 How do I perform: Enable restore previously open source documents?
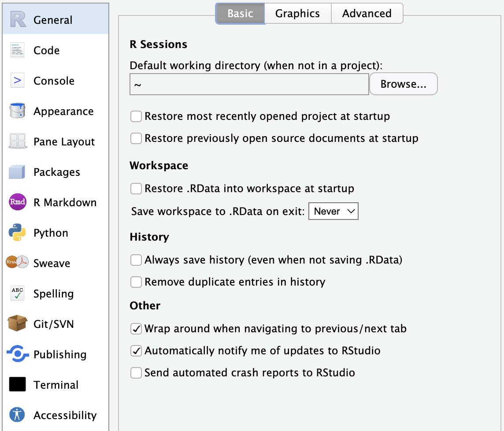point(136,138)
